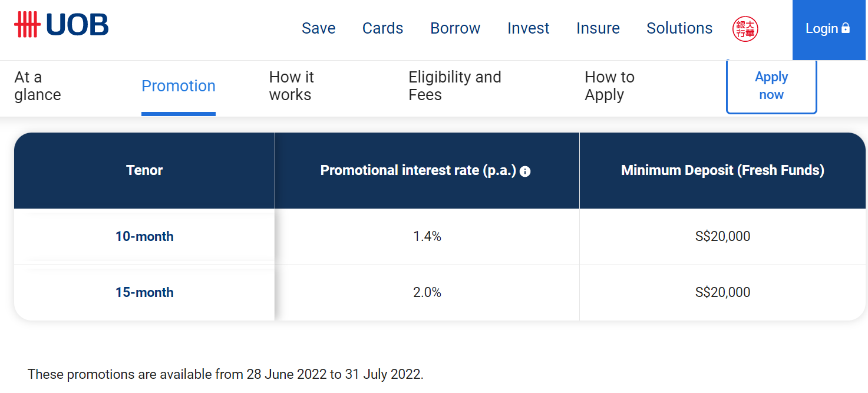Open the red Chinese seal language icon

[x=745, y=28]
